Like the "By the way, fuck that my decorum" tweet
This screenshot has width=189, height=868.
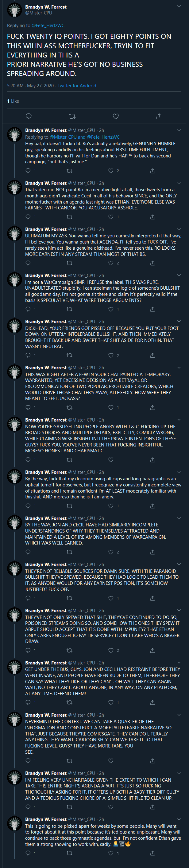(x=111, y=506)
